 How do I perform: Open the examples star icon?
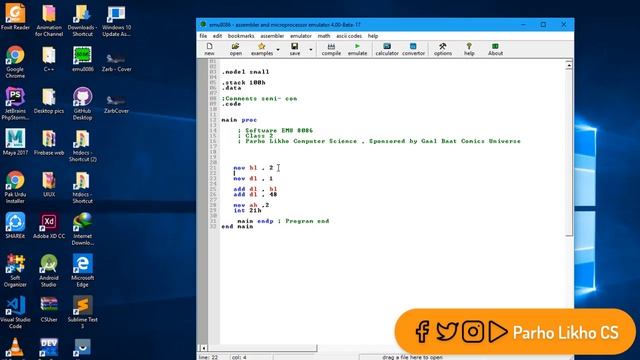tap(262, 49)
